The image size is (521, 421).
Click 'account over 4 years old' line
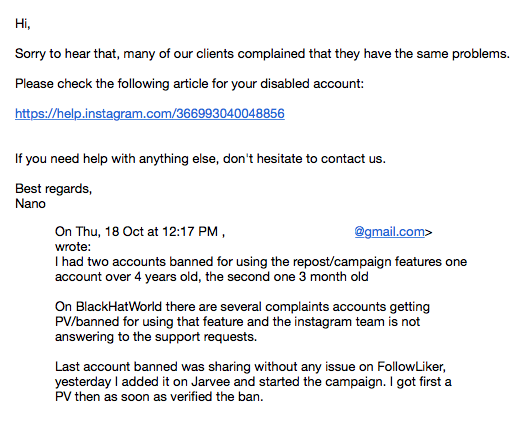(212, 277)
